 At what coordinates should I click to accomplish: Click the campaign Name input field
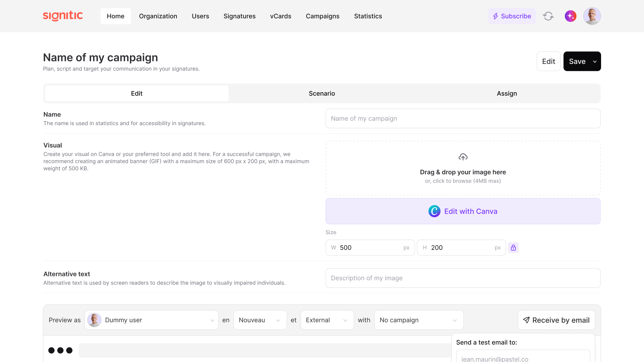pyautogui.click(x=463, y=119)
